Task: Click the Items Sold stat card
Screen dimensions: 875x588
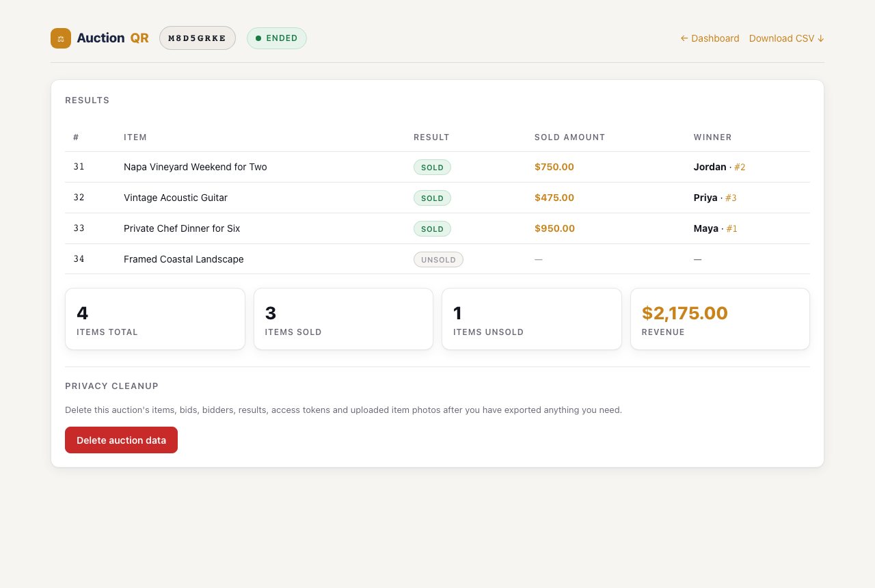Action: click(x=343, y=319)
